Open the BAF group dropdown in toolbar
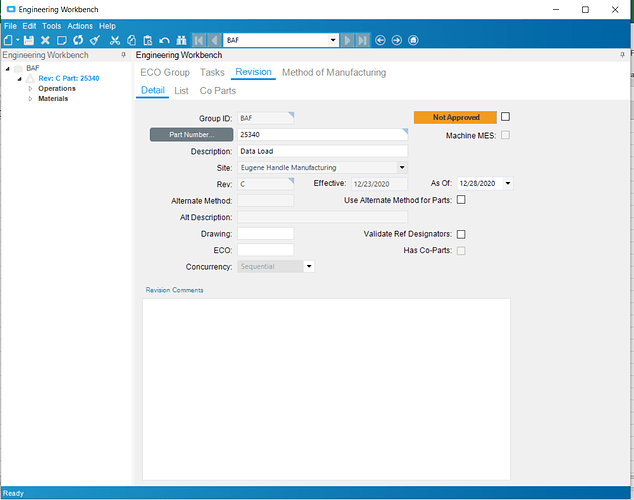The height and width of the screenshot is (500, 634). [333, 40]
